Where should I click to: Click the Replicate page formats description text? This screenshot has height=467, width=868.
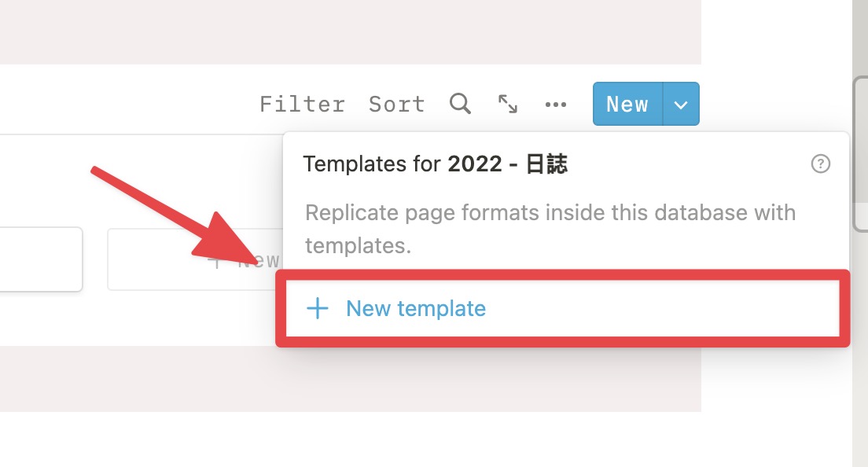coord(550,229)
